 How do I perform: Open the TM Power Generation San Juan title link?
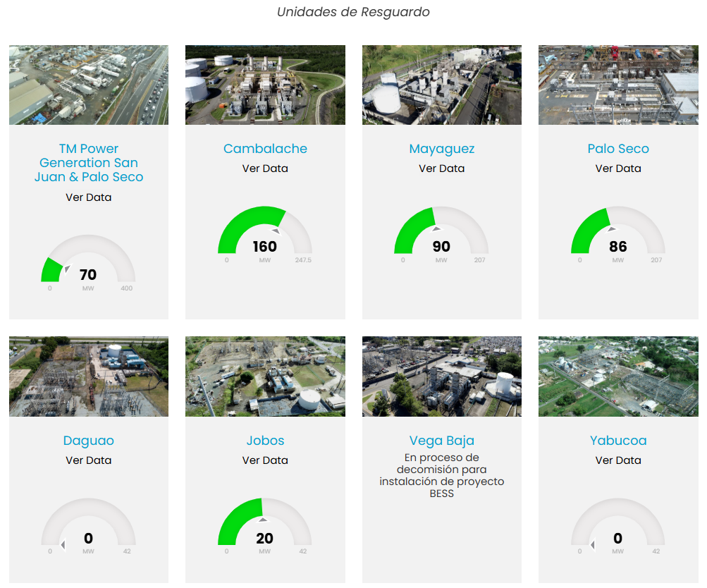89,163
